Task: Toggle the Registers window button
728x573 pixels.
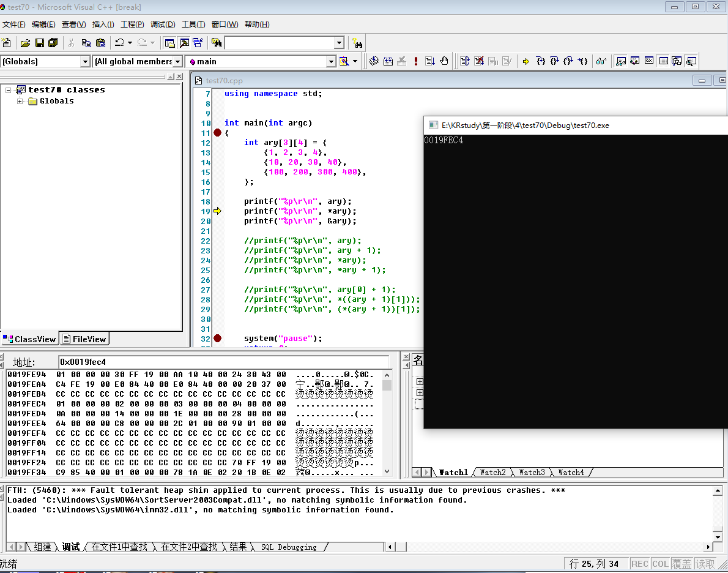Action: pos(649,61)
